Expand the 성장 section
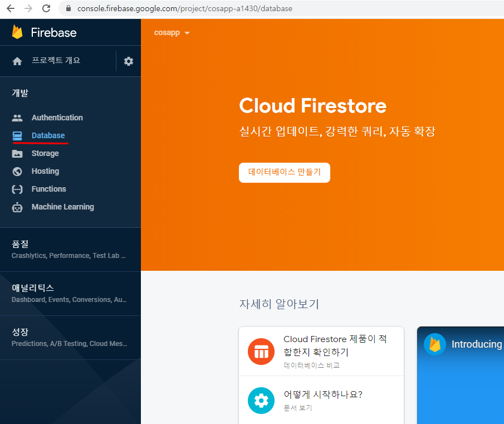The width and height of the screenshot is (504, 424). click(x=70, y=338)
